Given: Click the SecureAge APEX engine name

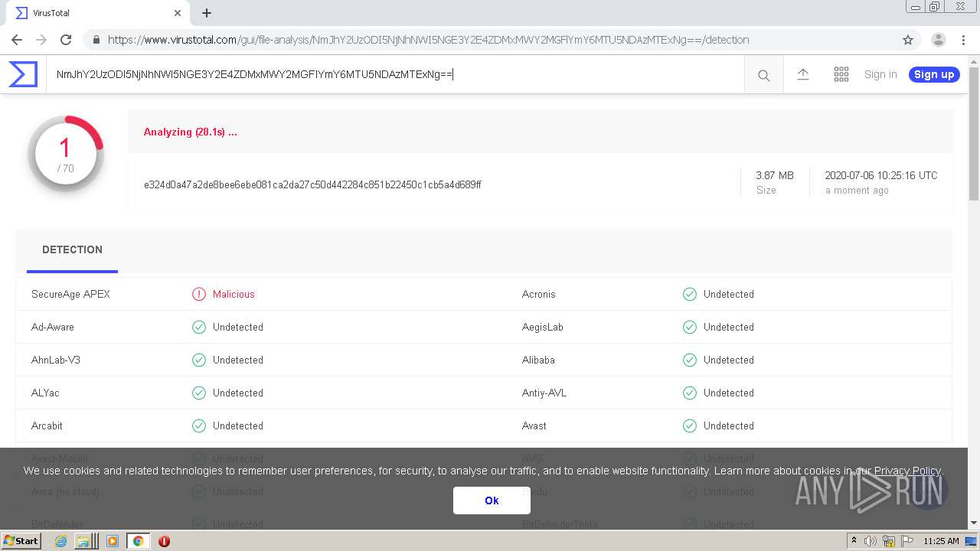Looking at the screenshot, I should coord(70,294).
